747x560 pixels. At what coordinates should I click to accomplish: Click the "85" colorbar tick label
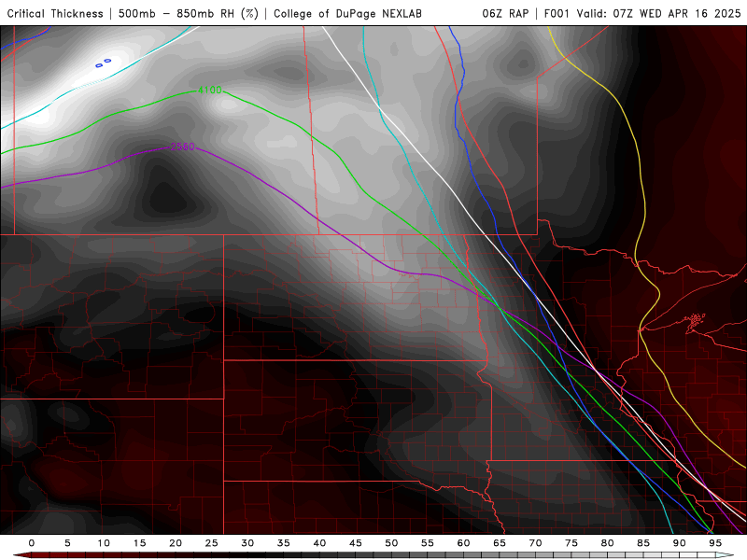click(x=643, y=543)
